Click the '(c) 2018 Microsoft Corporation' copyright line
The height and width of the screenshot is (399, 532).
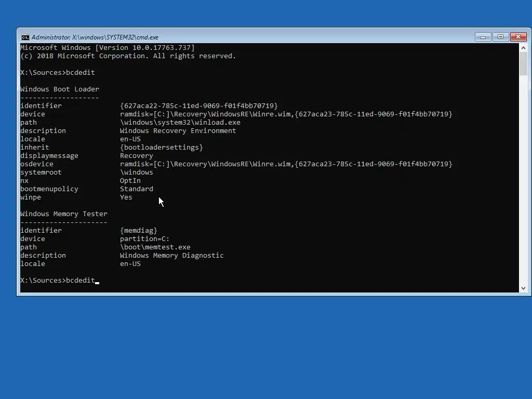pos(128,56)
